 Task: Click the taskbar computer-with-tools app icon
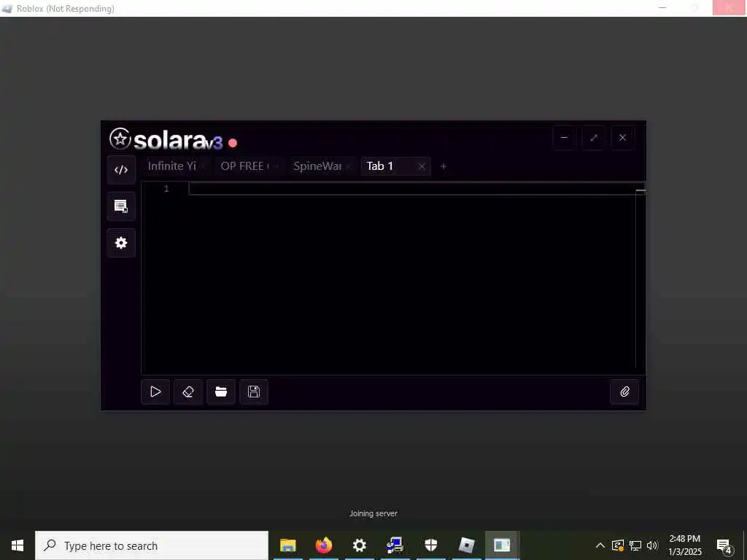tap(395, 545)
